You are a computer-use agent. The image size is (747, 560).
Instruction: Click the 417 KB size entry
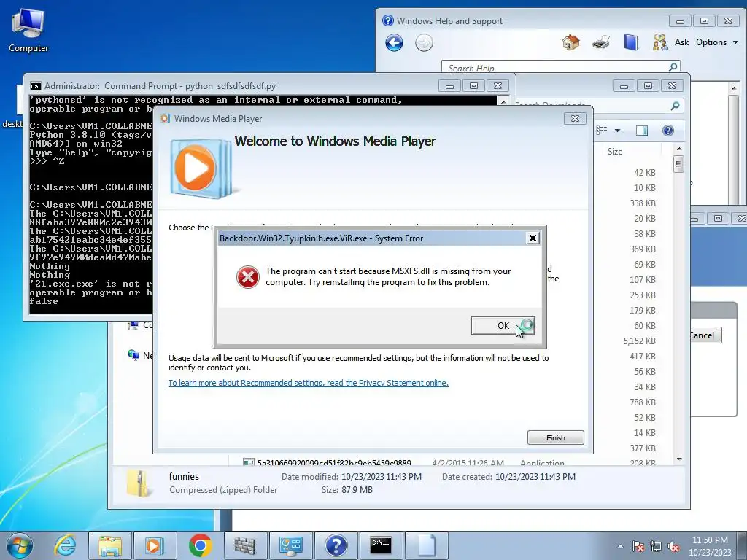tap(643, 356)
